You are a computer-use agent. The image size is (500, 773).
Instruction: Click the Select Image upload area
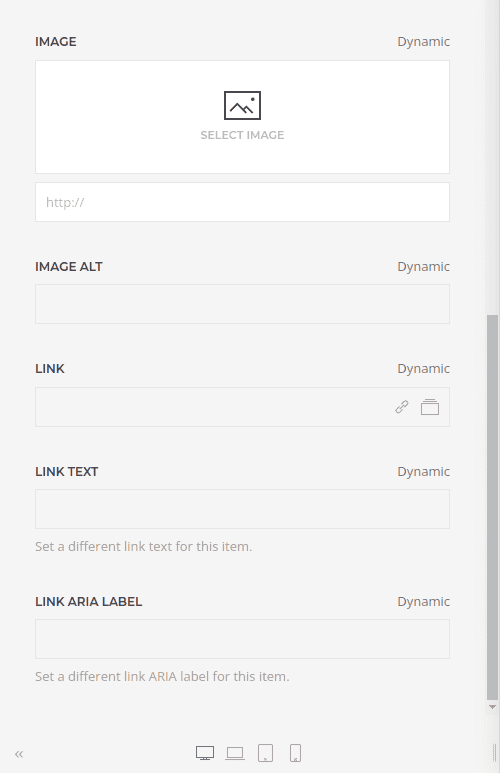coord(242,117)
